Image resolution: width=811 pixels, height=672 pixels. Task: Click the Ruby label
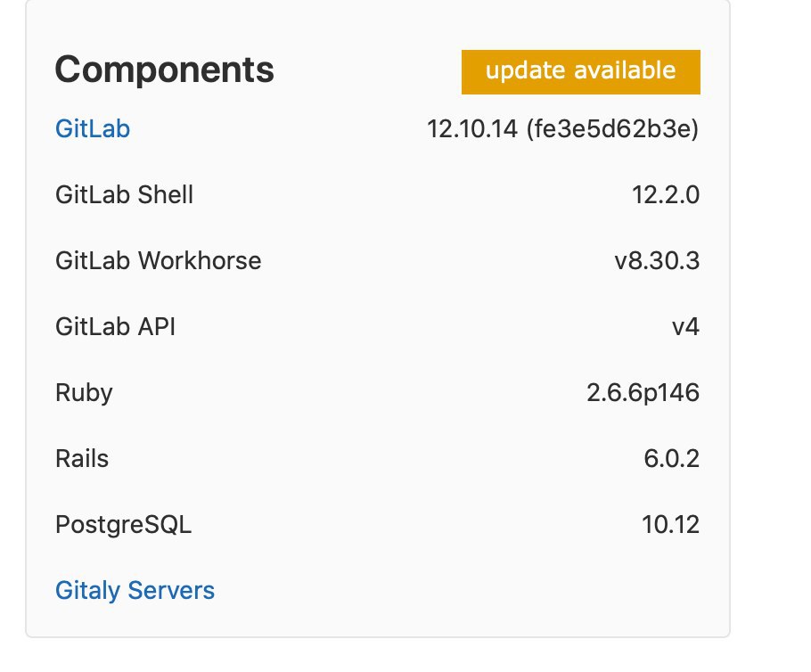point(84,393)
